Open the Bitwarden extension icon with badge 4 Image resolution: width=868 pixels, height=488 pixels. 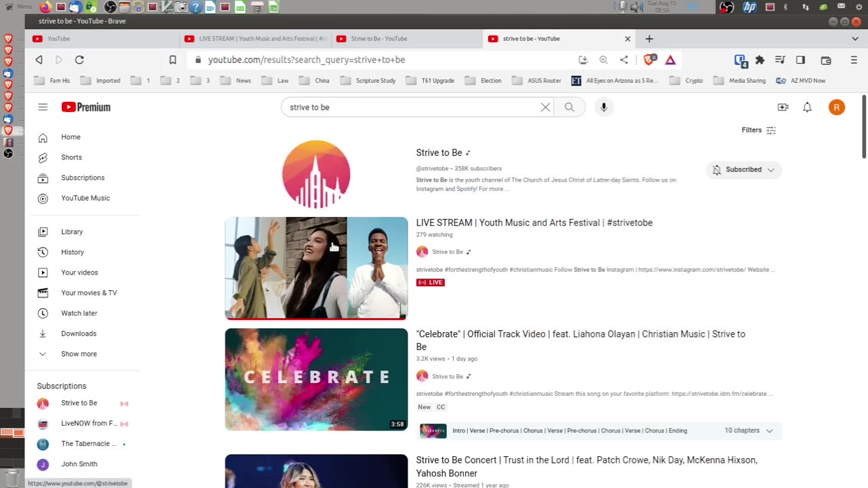tap(741, 60)
